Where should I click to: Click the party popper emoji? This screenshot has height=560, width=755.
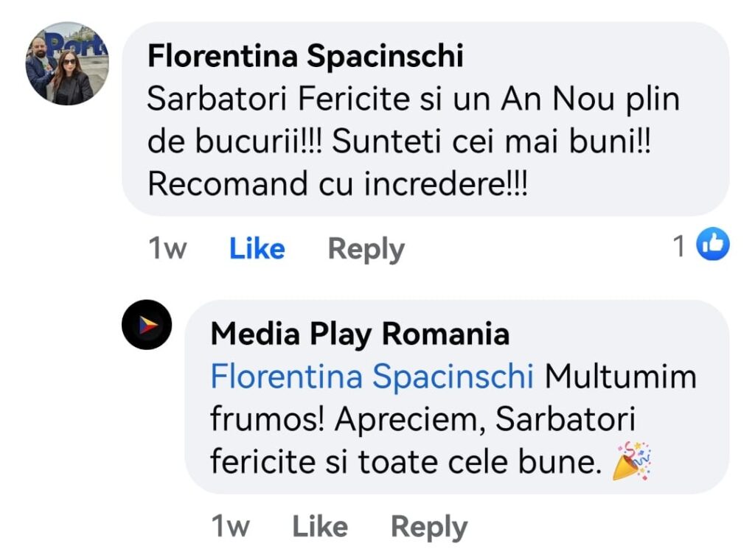pyautogui.click(x=632, y=461)
